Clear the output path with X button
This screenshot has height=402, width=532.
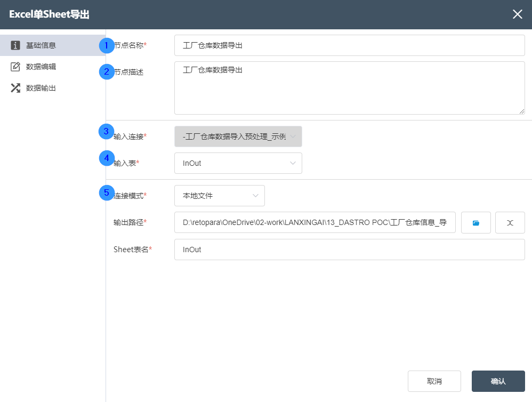510,222
